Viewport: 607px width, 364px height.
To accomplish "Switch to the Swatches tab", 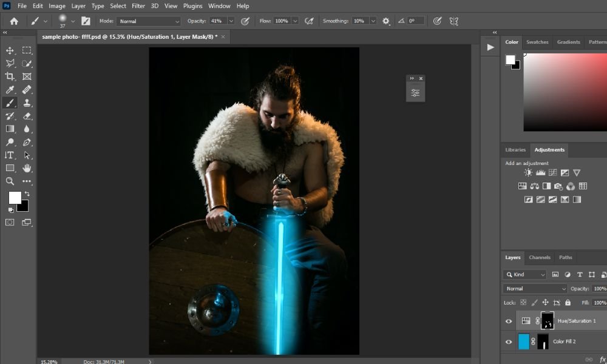I will 537,42.
